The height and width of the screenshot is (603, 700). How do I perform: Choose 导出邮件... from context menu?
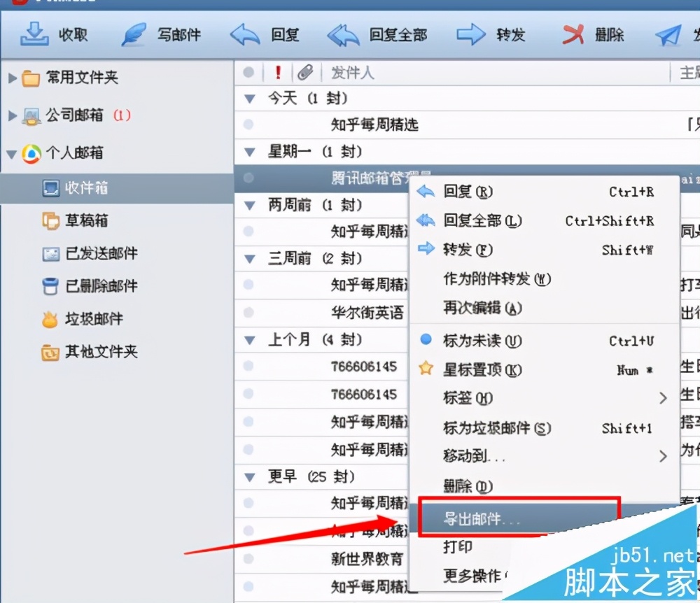coord(520,518)
